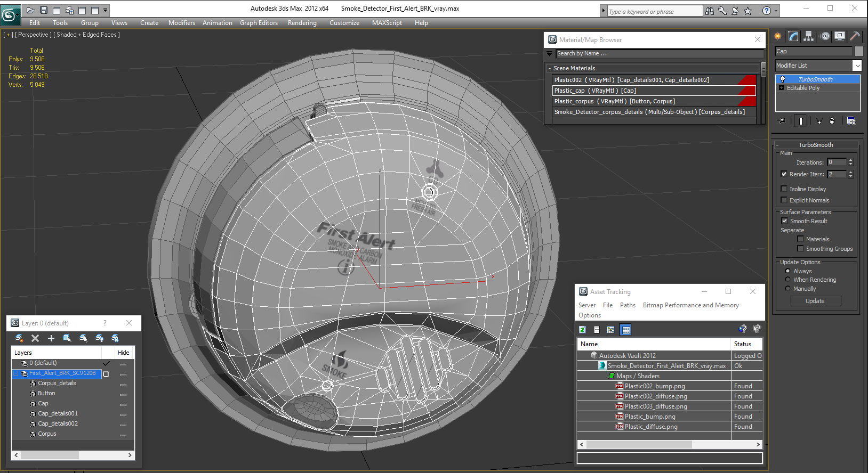868x473 pixels.
Task: Click the Table View icon in Asset Tracking
Action: pos(626,330)
